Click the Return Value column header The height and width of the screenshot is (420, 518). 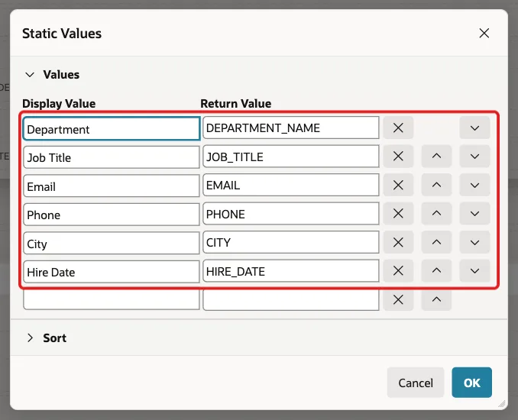point(236,104)
